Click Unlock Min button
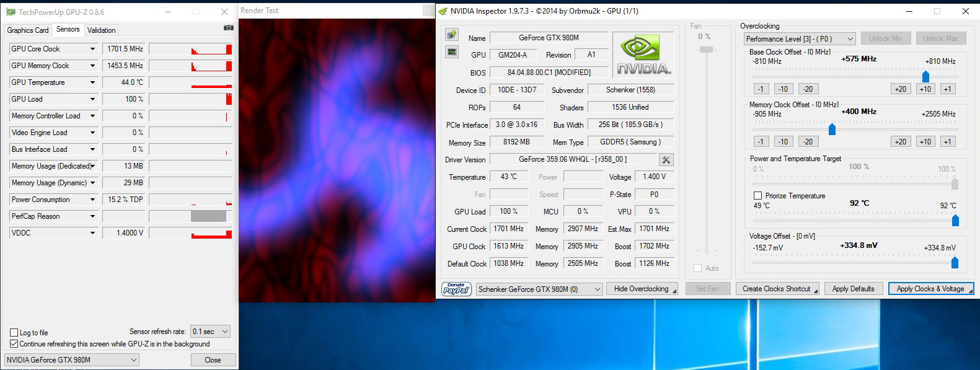 tap(886, 38)
